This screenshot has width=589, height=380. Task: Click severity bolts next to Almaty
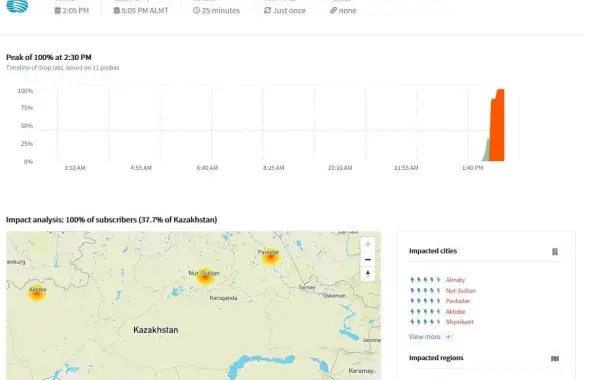(x=425, y=280)
